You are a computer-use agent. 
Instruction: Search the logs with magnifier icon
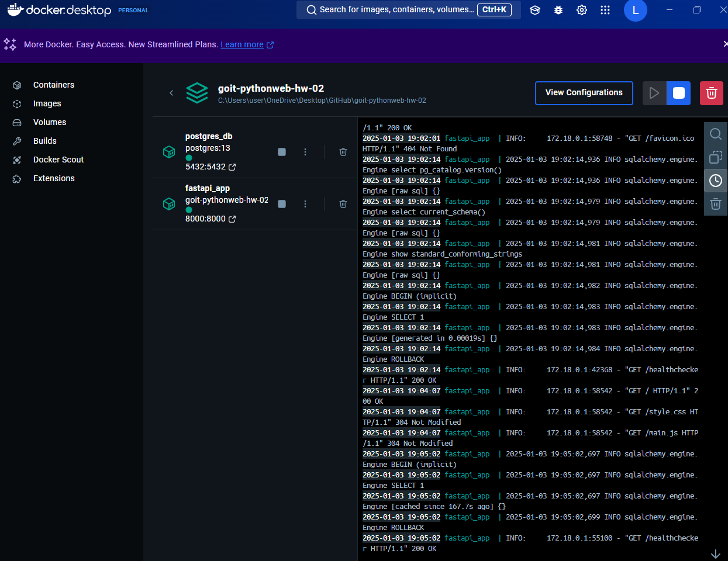point(716,134)
